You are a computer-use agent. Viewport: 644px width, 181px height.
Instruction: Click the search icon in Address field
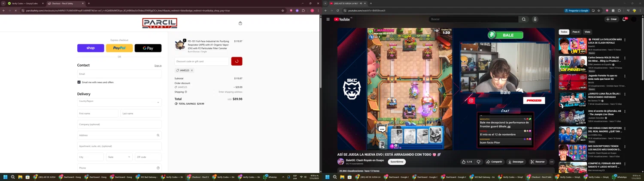158,135
